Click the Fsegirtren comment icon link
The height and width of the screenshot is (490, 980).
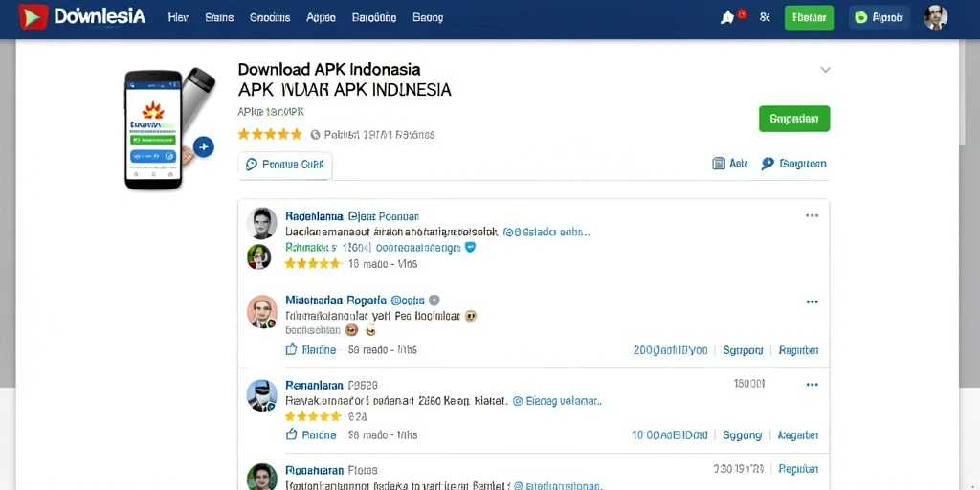tap(793, 164)
